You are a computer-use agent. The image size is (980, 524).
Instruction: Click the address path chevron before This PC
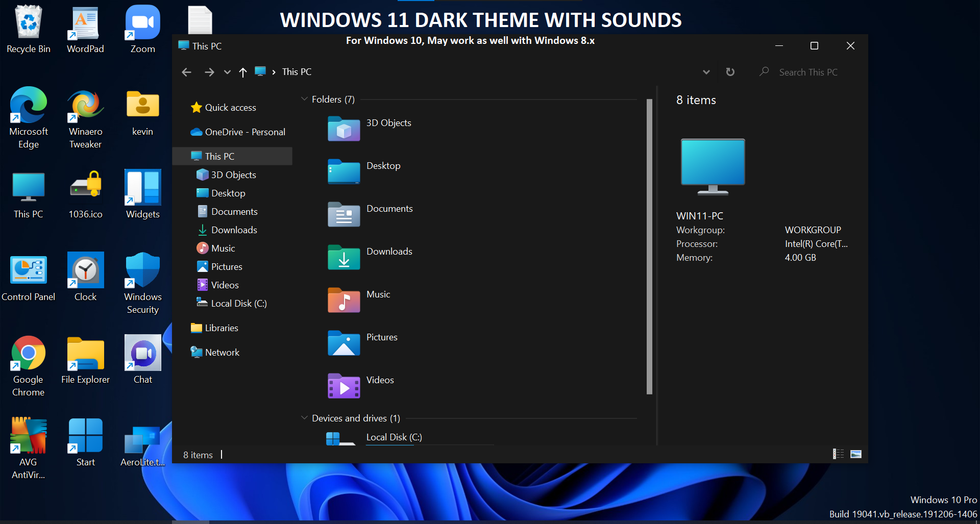(x=274, y=72)
